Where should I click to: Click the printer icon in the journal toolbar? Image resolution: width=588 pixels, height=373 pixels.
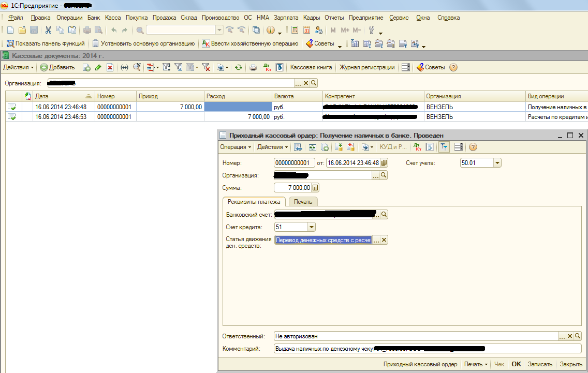(x=253, y=67)
